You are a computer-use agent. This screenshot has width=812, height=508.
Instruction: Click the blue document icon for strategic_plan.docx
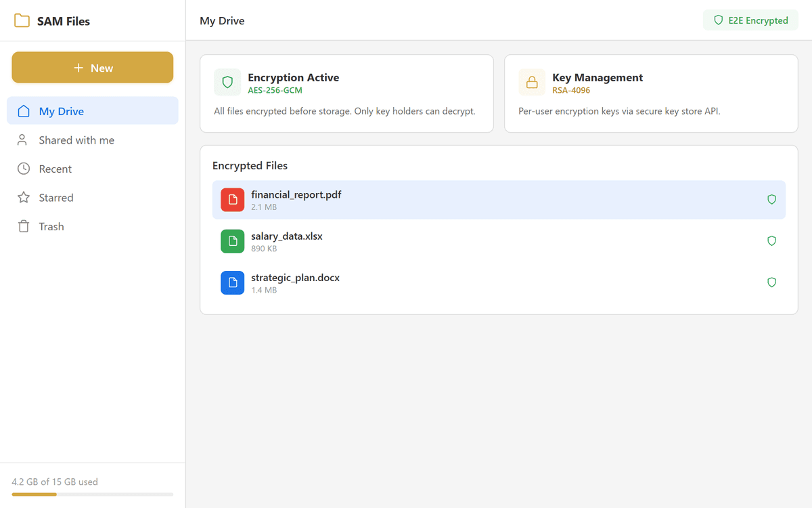pyautogui.click(x=233, y=282)
